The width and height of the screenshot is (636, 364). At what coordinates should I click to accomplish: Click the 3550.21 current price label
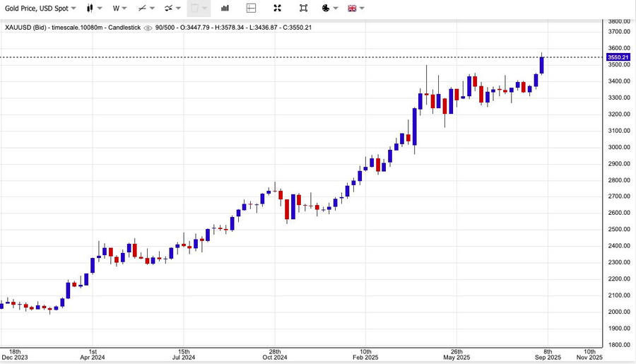click(x=618, y=57)
